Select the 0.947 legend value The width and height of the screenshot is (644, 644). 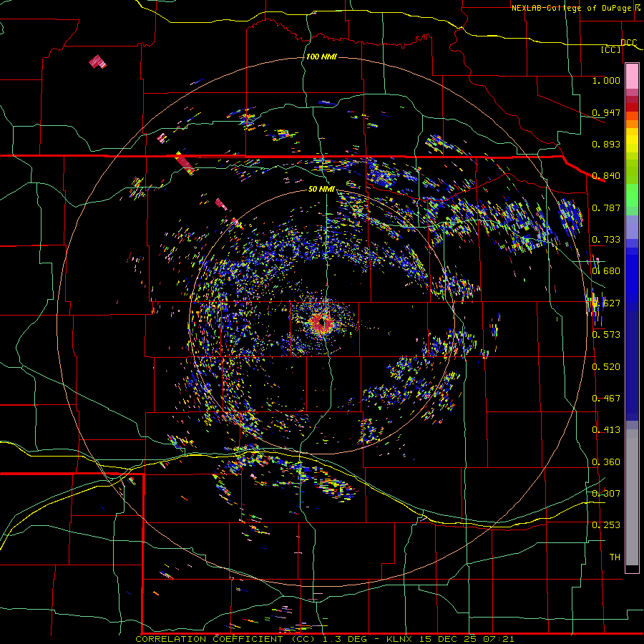click(606, 112)
